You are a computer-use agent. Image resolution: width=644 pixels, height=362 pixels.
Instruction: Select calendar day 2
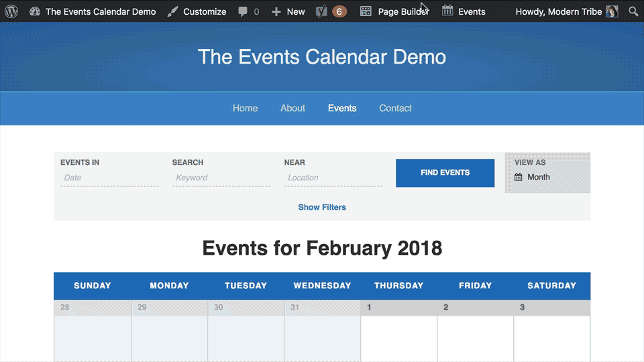[445, 308]
